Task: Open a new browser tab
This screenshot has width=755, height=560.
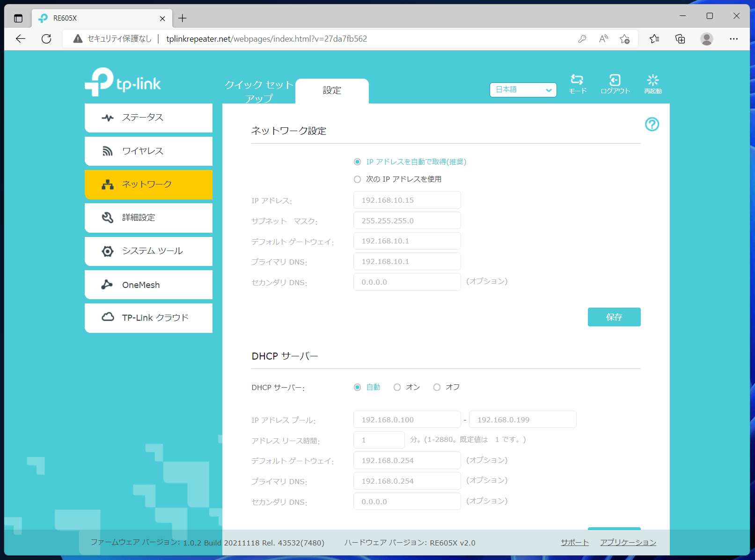Action: click(183, 18)
